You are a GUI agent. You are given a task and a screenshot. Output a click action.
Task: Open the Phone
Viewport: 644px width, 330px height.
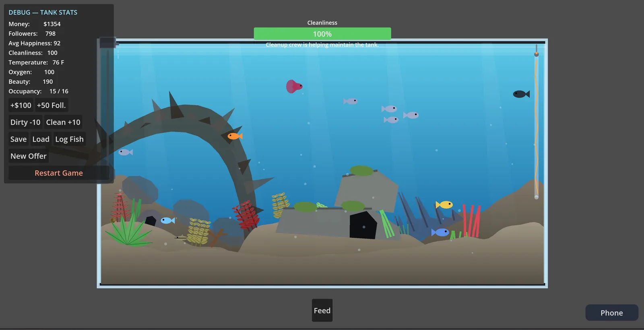coord(612,313)
